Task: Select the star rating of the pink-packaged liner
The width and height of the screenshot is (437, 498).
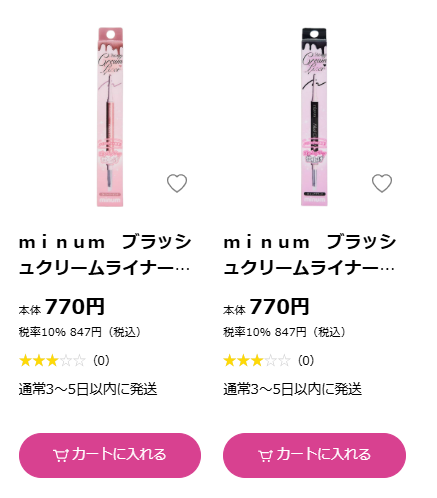Action: coord(52,361)
